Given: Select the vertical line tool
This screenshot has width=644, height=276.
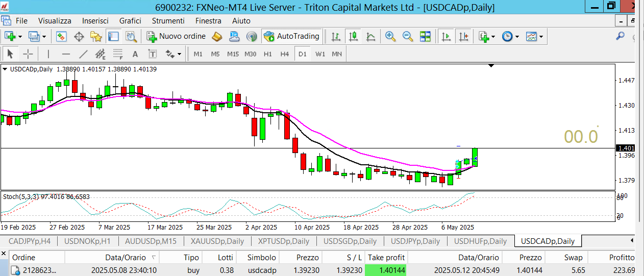Looking at the screenshot, I should [x=48, y=54].
